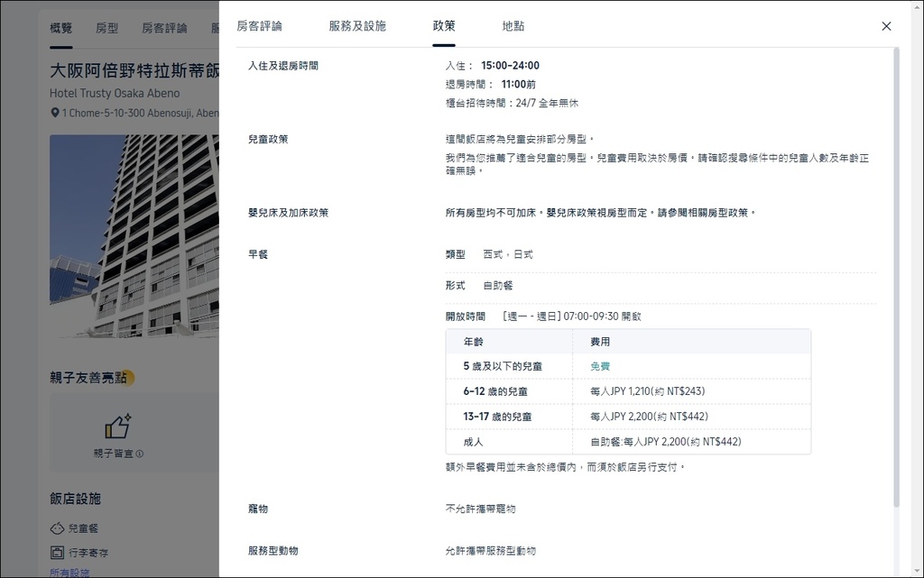Click extra breakfast fee note text

(x=566, y=467)
